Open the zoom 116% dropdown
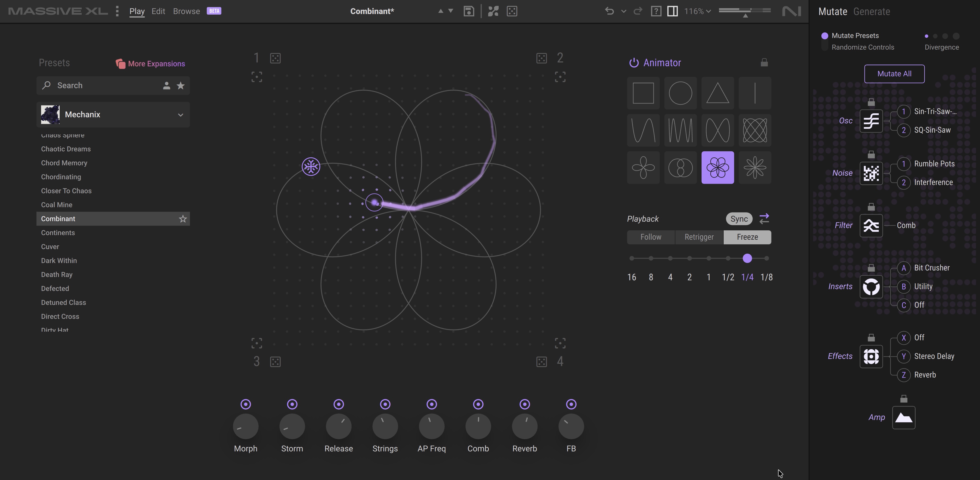Viewport: 980px width, 480px height. (x=697, y=11)
